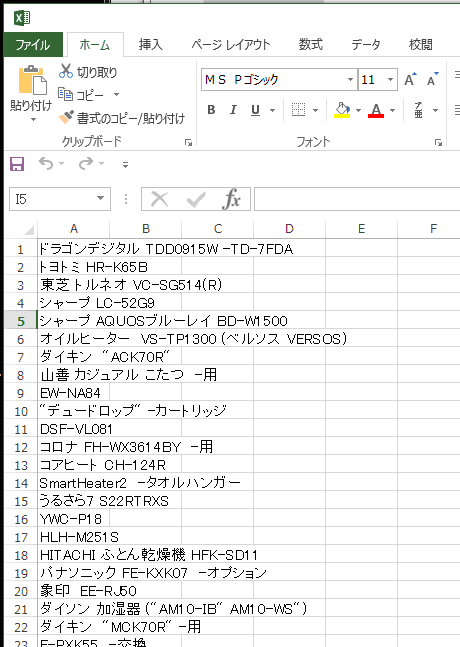
Task: Open the underline style dropdown arrow
Action: [x=272, y=110]
